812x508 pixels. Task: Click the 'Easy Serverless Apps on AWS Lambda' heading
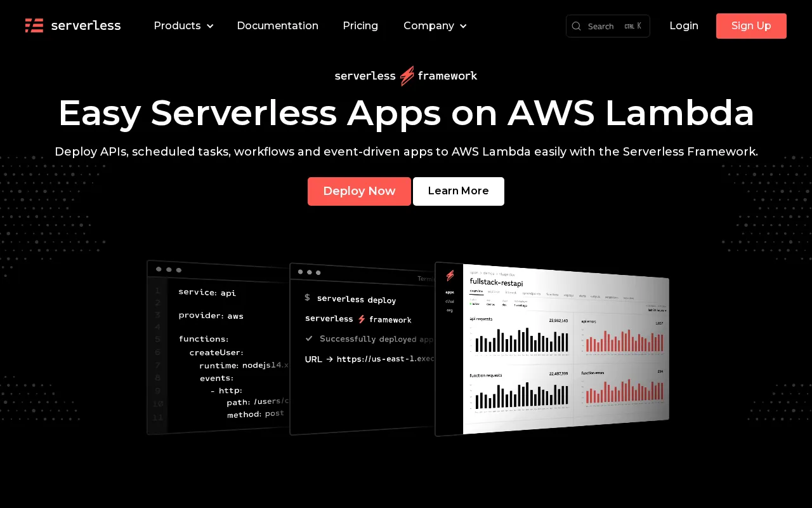pos(406,113)
